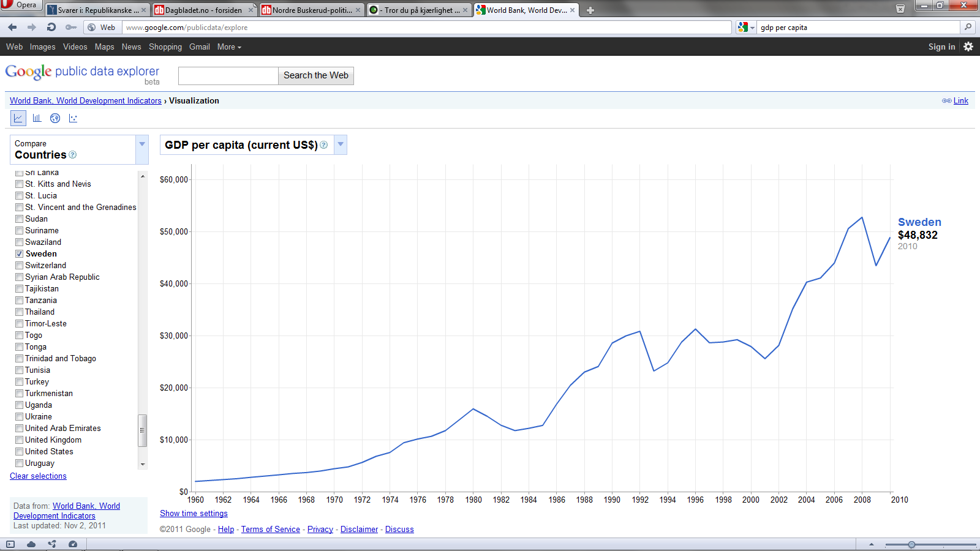
Task: Add a new tab with the plus button
Action: coord(590,10)
